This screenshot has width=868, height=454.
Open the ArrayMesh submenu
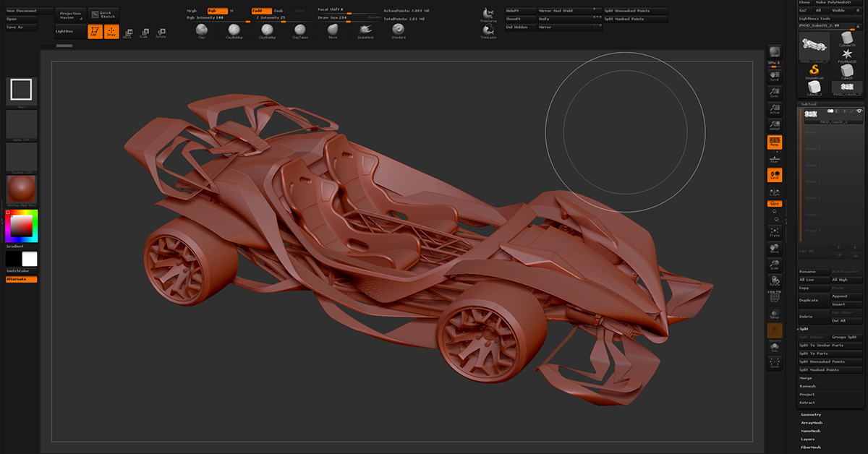click(x=812, y=422)
